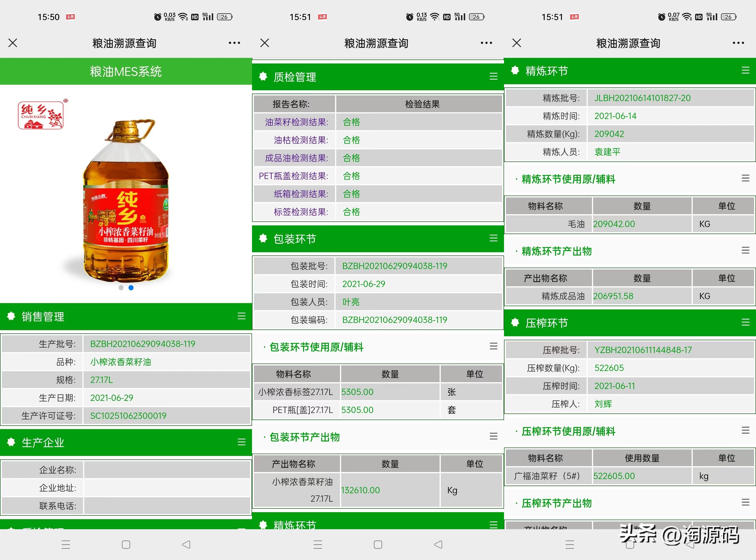The width and height of the screenshot is (756, 560).
Task: Tap the 合格 result for 成品油检测结果
Action: (351, 158)
